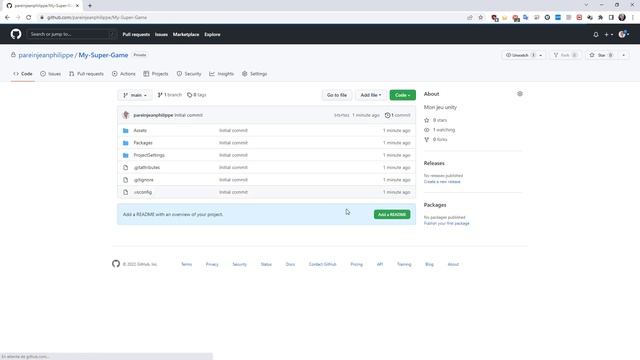Click the Unwatch button
Screen dimensions: 640x360
click(x=520, y=55)
